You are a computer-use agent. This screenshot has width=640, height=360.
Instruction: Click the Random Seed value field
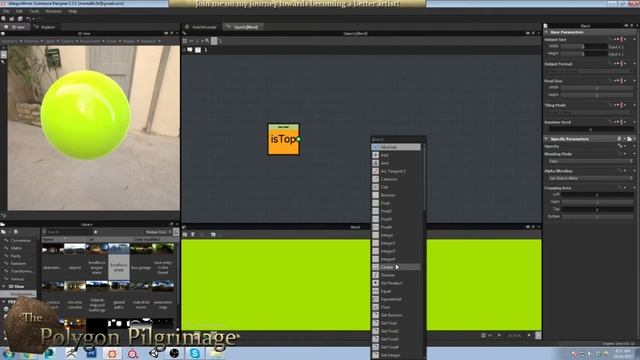[590, 129]
